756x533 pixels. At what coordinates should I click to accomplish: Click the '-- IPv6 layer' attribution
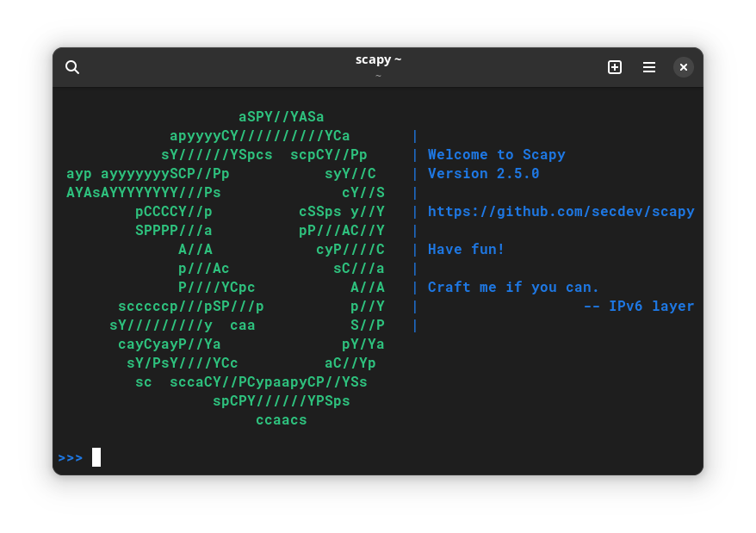tap(638, 307)
